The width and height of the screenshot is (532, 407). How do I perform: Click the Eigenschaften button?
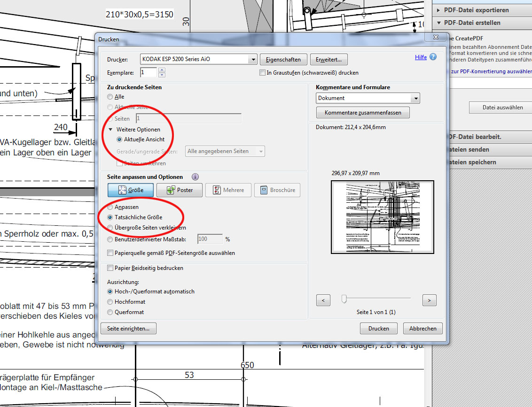point(283,60)
